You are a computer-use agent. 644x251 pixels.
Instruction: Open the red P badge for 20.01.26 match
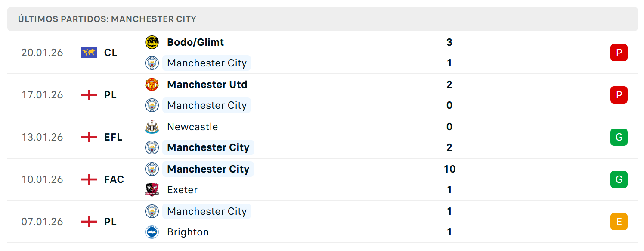pyautogui.click(x=619, y=53)
